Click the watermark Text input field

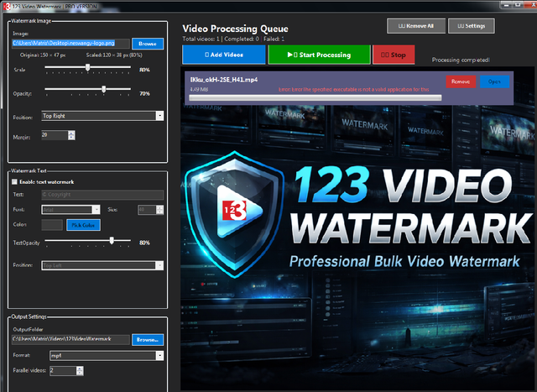point(102,195)
